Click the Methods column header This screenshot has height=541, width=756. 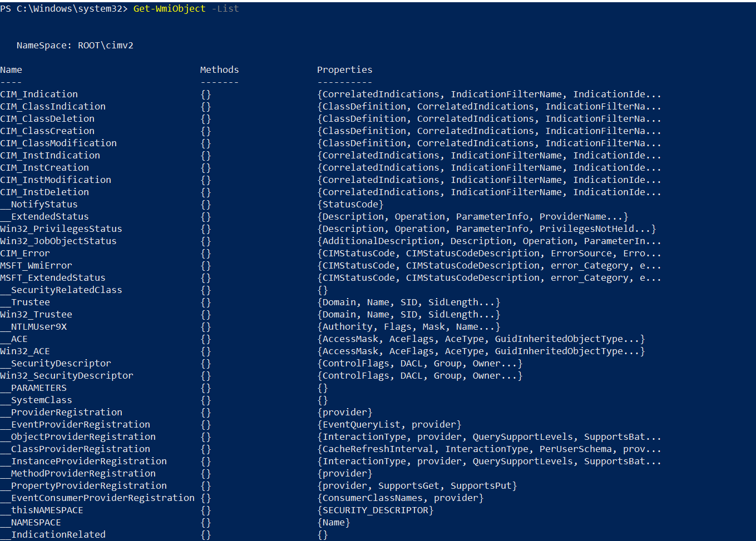pos(219,70)
